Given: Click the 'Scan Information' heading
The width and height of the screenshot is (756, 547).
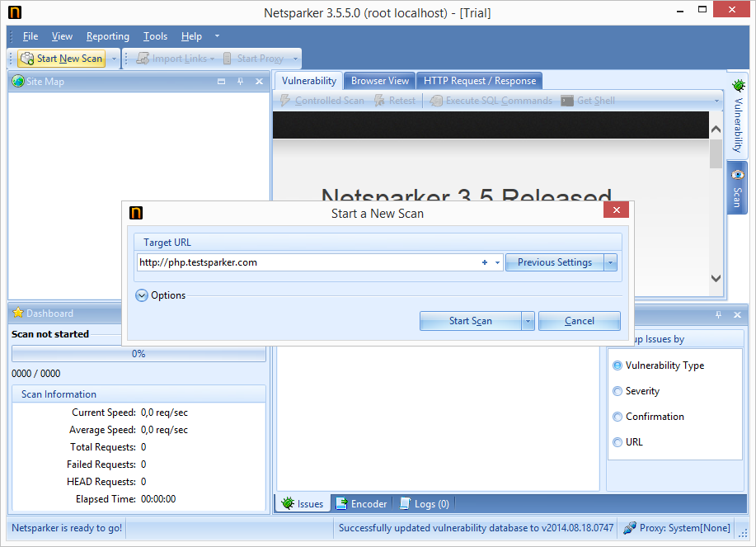Looking at the screenshot, I should (x=59, y=394).
